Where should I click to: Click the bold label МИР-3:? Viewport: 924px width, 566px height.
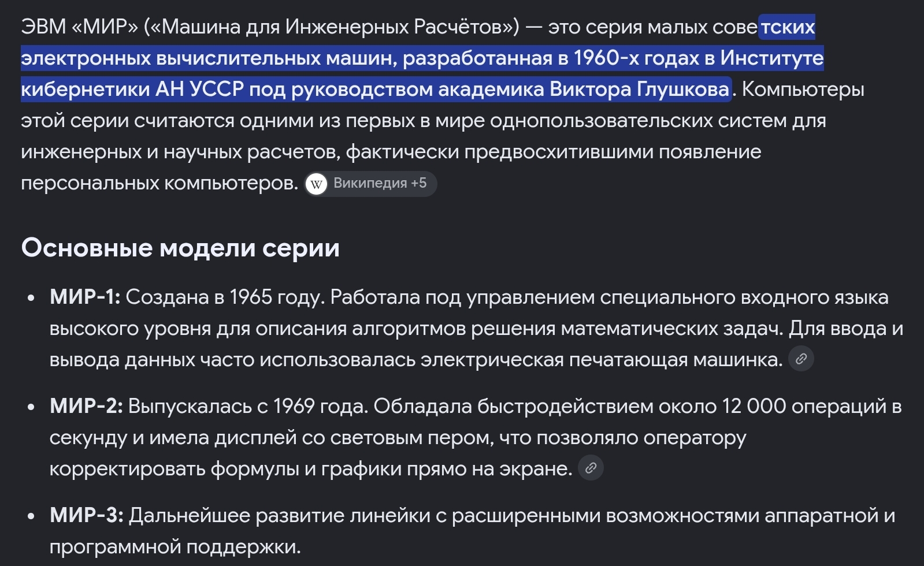(87, 515)
